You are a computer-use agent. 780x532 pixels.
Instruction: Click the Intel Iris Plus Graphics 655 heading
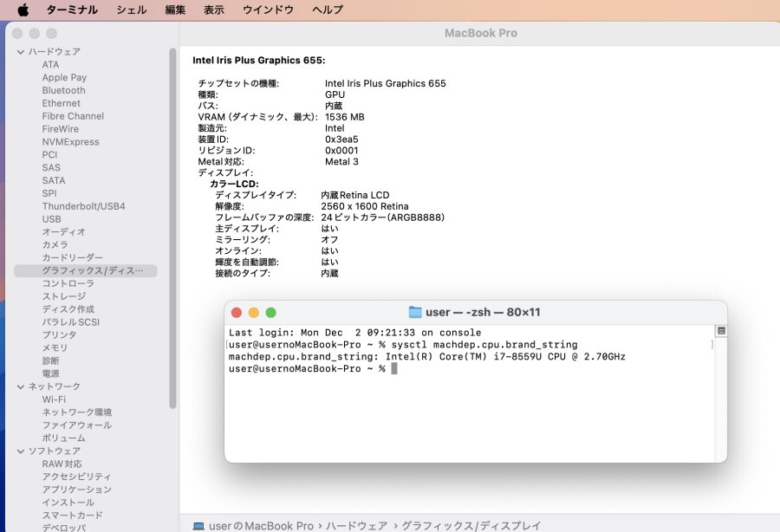click(x=259, y=60)
